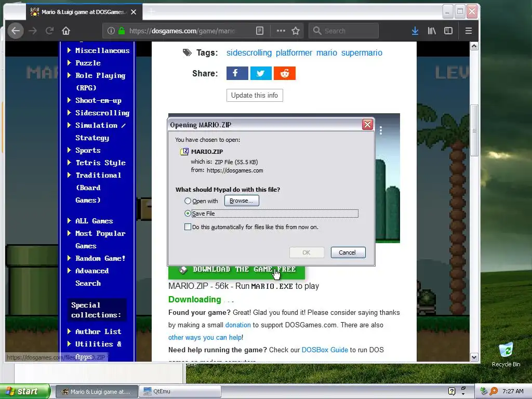Open the sidescrolling tag link

pyautogui.click(x=249, y=53)
